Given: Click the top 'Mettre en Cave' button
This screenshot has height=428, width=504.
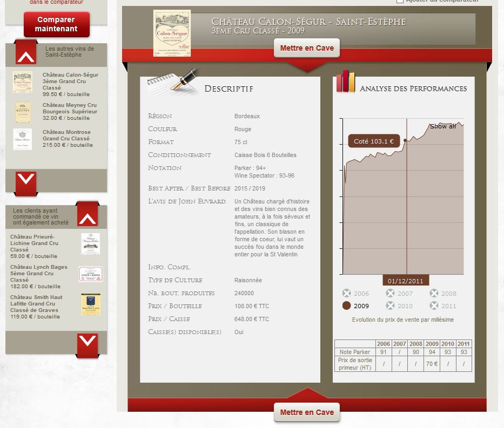Looking at the screenshot, I should (x=307, y=48).
